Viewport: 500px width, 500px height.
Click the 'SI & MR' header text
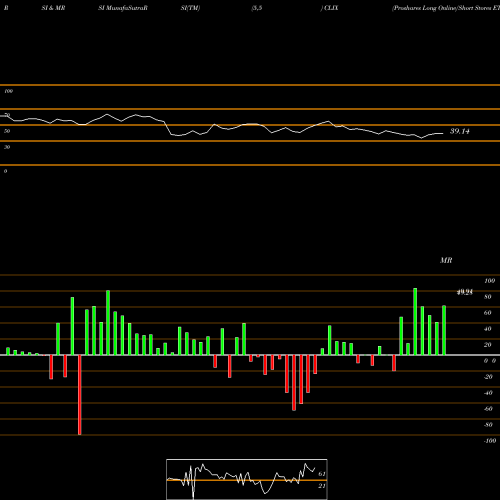53,8
